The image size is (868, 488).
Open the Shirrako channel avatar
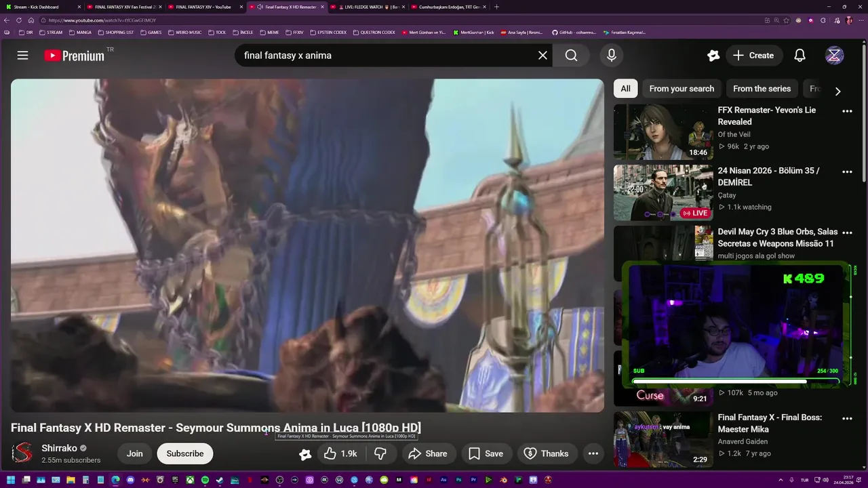tap(22, 453)
